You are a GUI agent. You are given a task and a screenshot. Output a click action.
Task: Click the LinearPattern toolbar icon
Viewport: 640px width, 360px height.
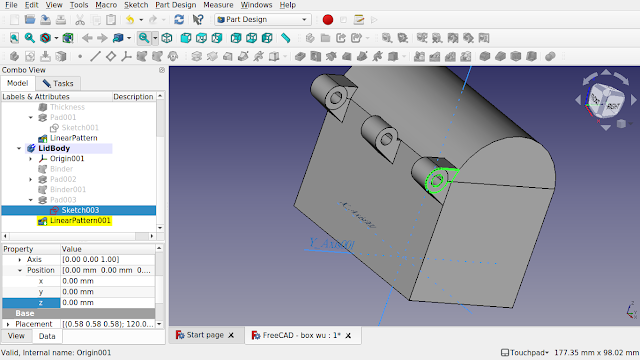point(435,56)
